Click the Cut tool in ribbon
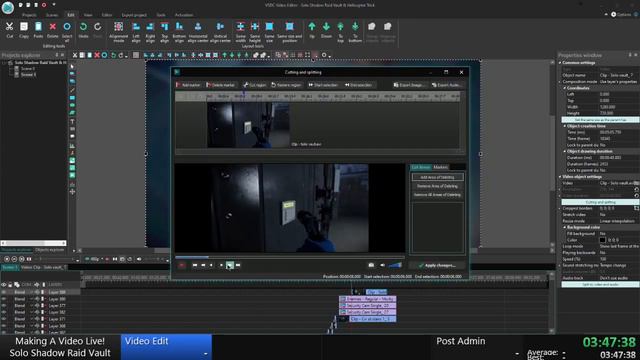The width and height of the screenshot is (640, 360). pos(9,30)
